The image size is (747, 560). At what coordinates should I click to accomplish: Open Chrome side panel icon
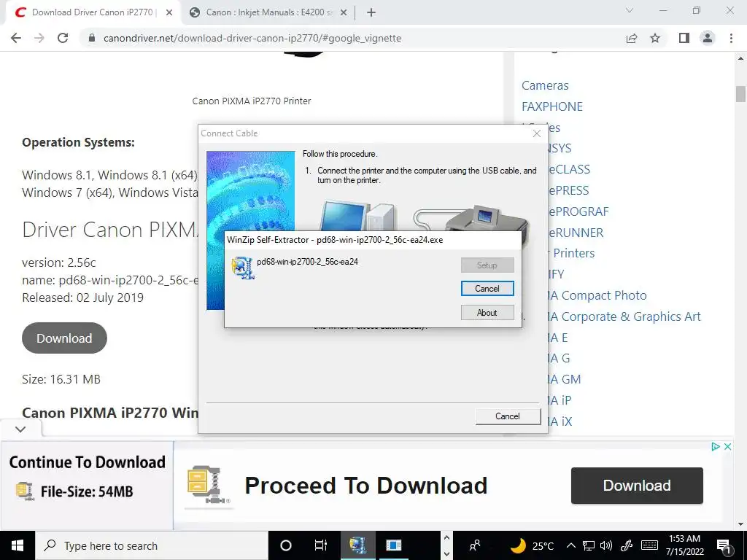pyautogui.click(x=684, y=38)
